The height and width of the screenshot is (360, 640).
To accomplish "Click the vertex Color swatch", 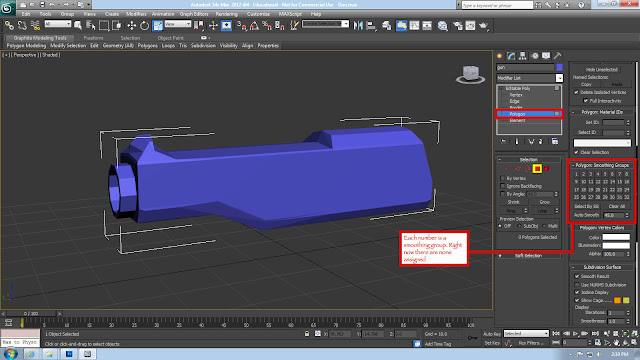I will pos(616,237).
